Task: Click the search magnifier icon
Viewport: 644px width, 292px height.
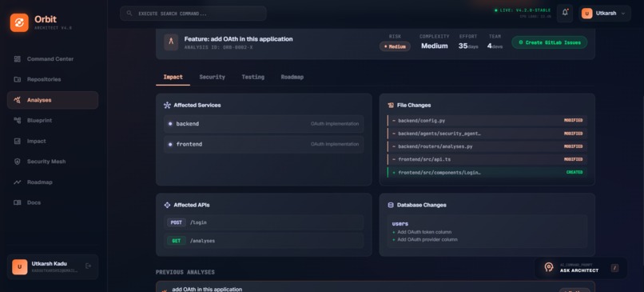Action: click(129, 14)
